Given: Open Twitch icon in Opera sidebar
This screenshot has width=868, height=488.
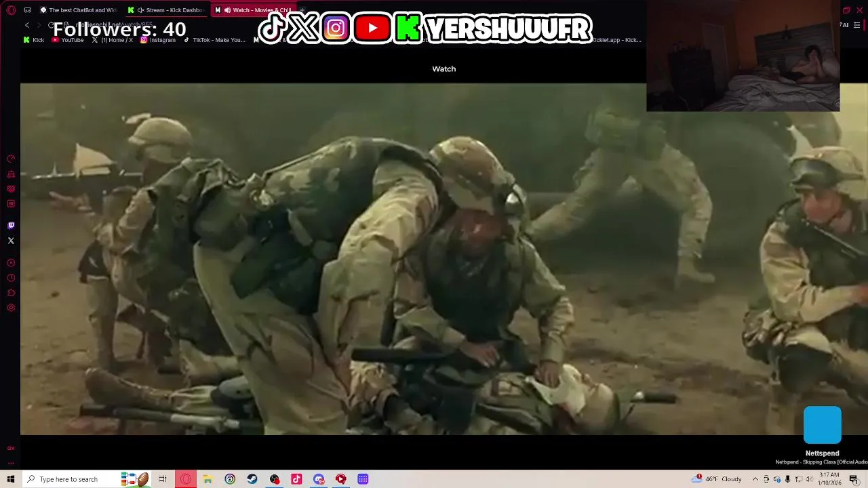Looking at the screenshot, I should (x=11, y=226).
